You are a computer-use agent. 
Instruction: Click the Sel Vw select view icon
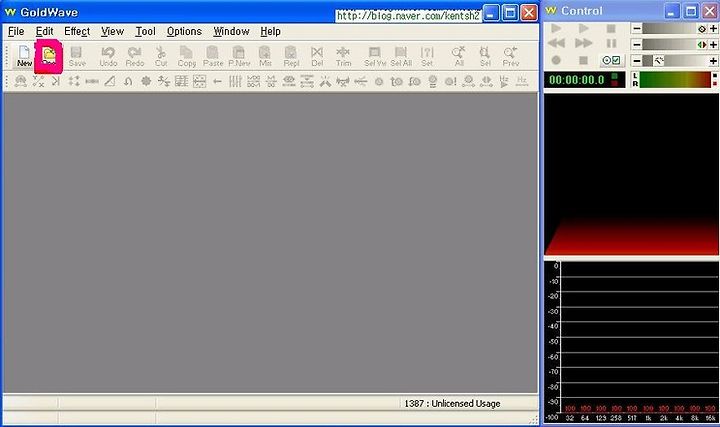pyautogui.click(x=375, y=56)
